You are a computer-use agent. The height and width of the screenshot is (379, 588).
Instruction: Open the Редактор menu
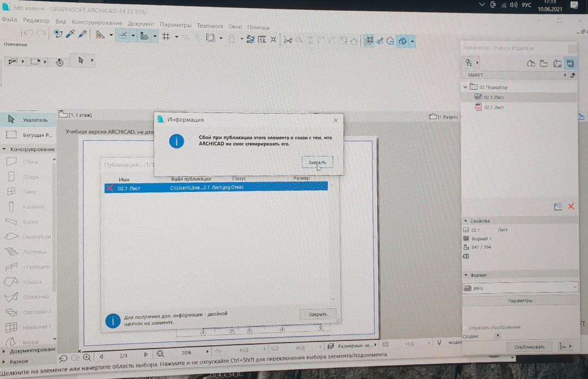click(36, 21)
